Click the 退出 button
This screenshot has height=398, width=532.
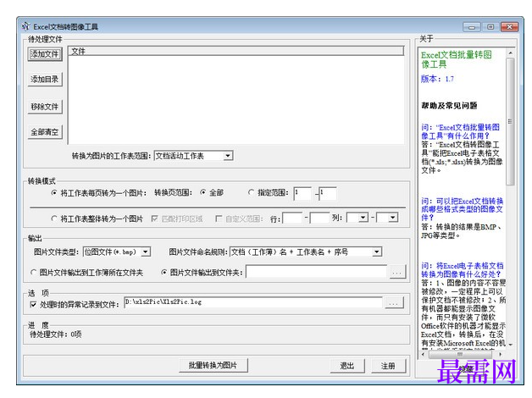tap(347, 366)
